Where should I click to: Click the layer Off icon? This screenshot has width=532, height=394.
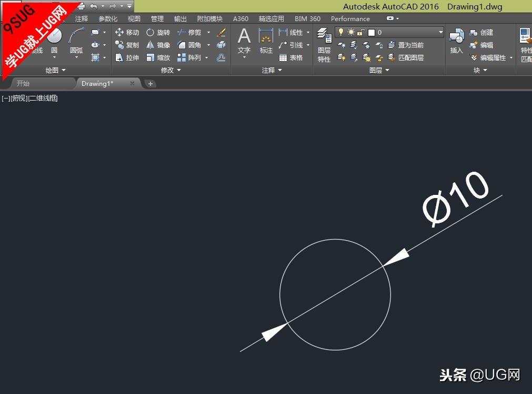point(342,45)
